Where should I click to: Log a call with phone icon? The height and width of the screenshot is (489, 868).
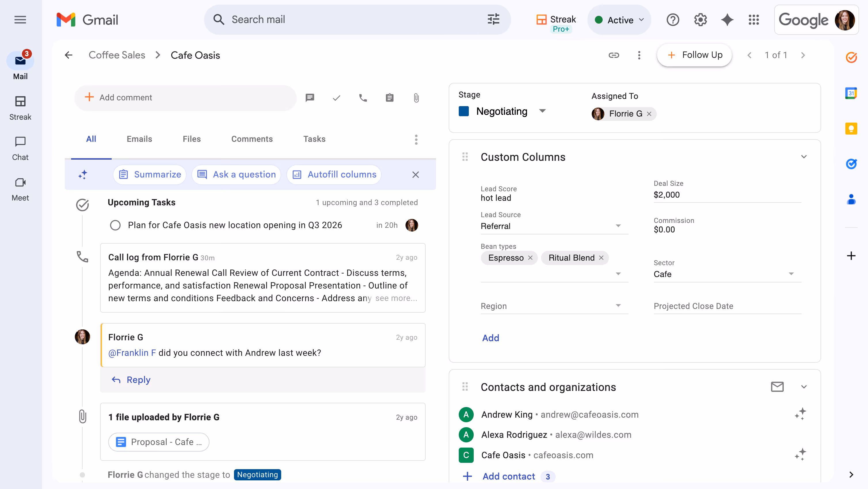(x=363, y=98)
